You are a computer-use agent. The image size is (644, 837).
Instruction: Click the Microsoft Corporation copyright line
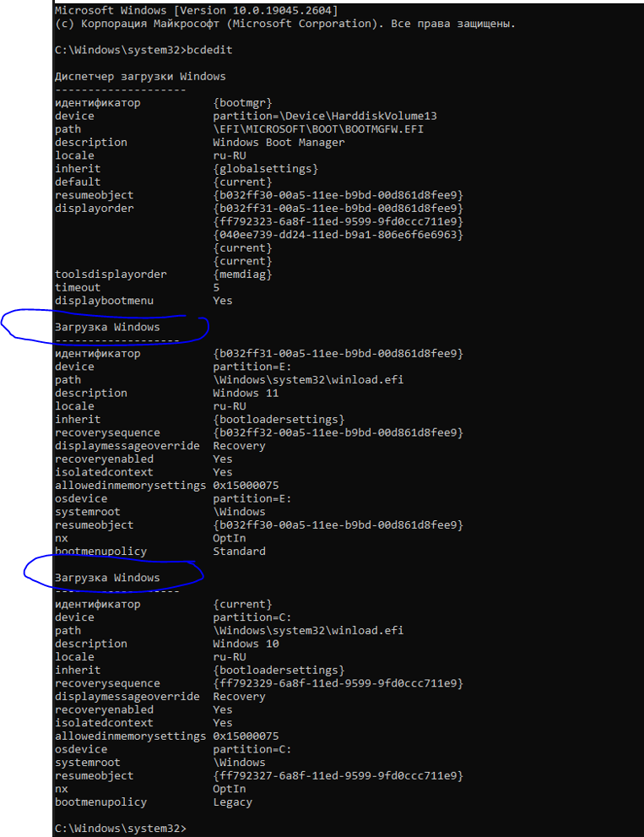285,24
